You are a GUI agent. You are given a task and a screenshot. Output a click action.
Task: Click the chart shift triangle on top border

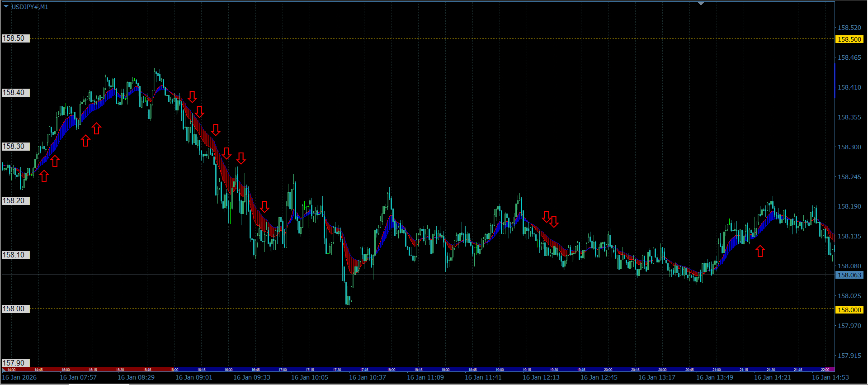pyautogui.click(x=701, y=4)
